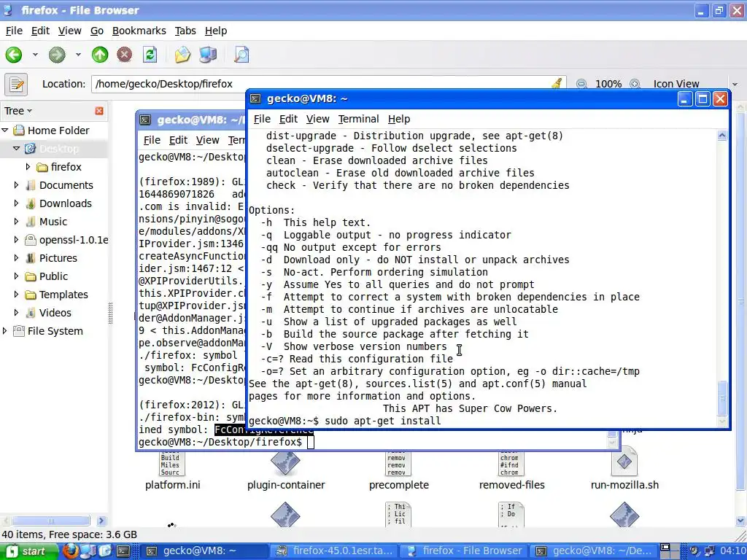
Task: Close the Tree sidebar panel
Action: point(99,111)
